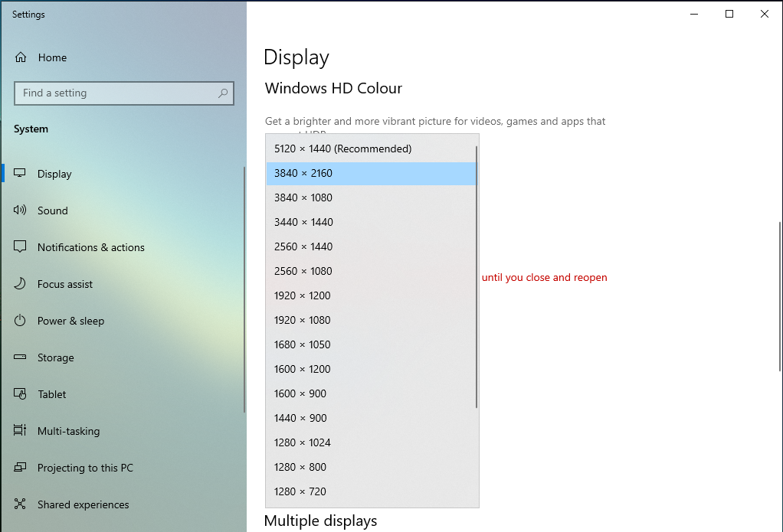783x532 pixels.
Task: Click the Shared experiences icon
Action: (19, 504)
